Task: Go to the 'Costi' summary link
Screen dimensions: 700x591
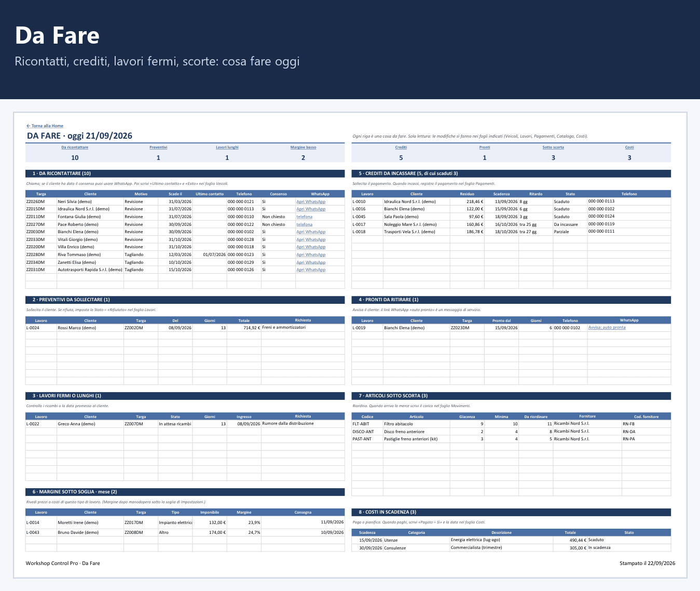Action: pos(629,147)
